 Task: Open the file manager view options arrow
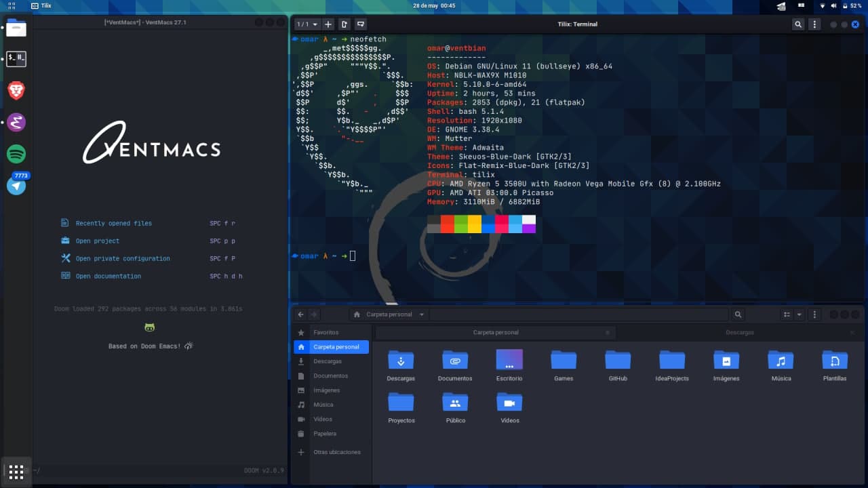point(800,314)
